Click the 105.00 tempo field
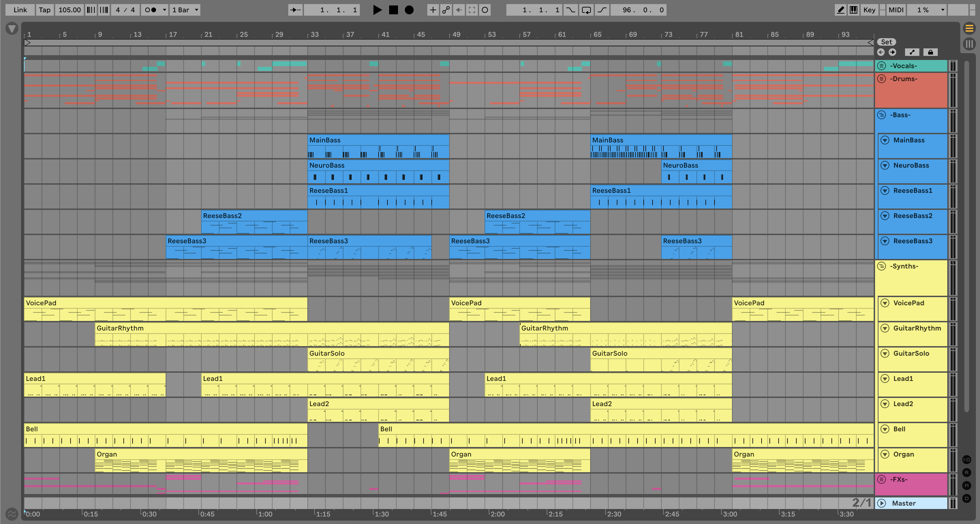The image size is (980, 524). pos(69,10)
